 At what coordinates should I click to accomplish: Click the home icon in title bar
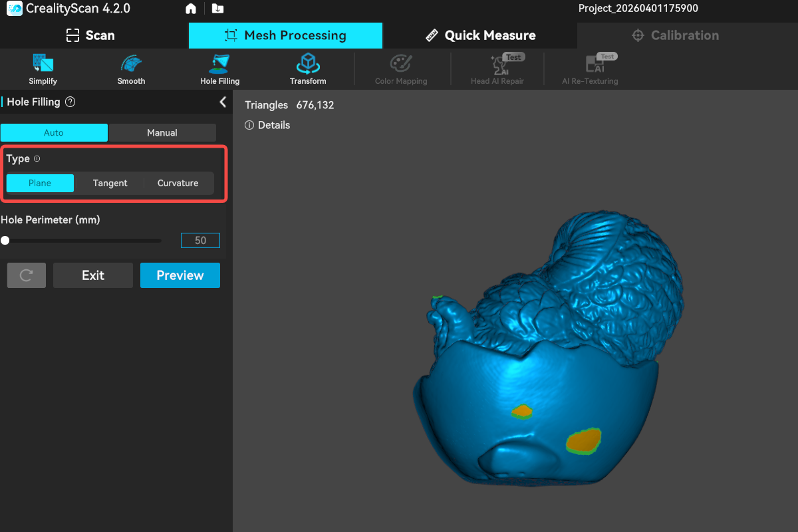coord(191,9)
